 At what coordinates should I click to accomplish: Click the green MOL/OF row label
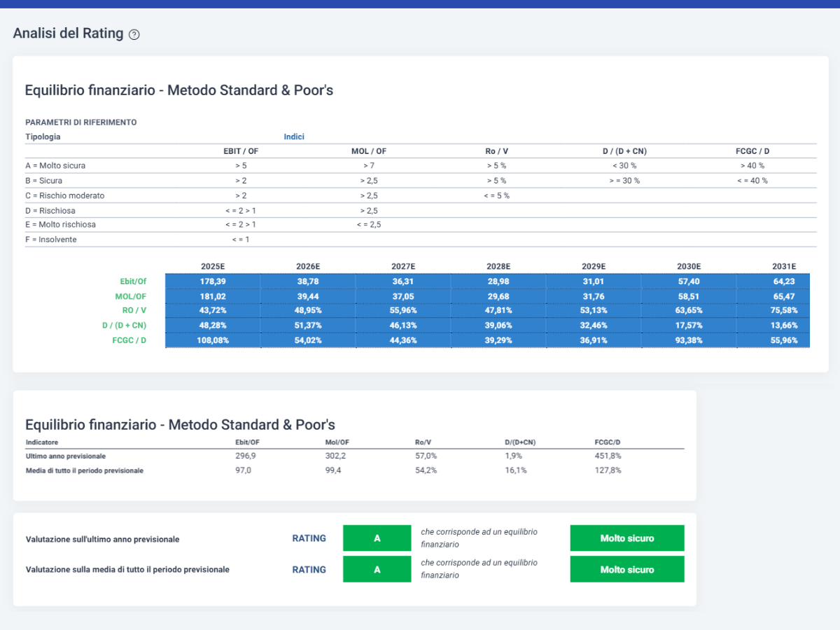[x=131, y=296]
